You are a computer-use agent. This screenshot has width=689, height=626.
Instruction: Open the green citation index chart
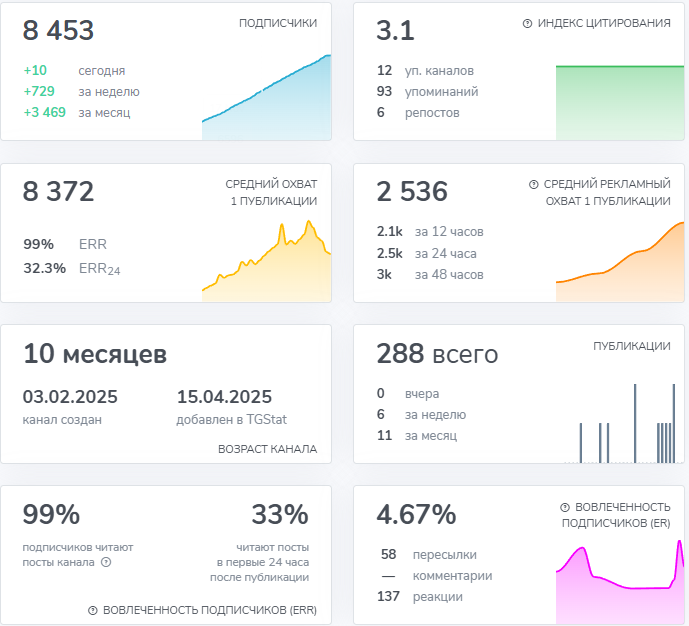click(619, 102)
